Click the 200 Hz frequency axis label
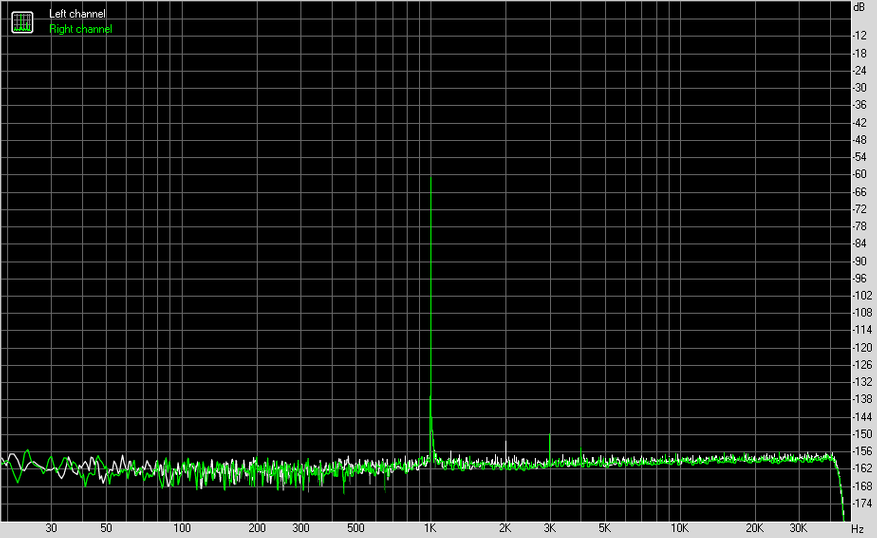877x538 pixels. click(x=257, y=528)
